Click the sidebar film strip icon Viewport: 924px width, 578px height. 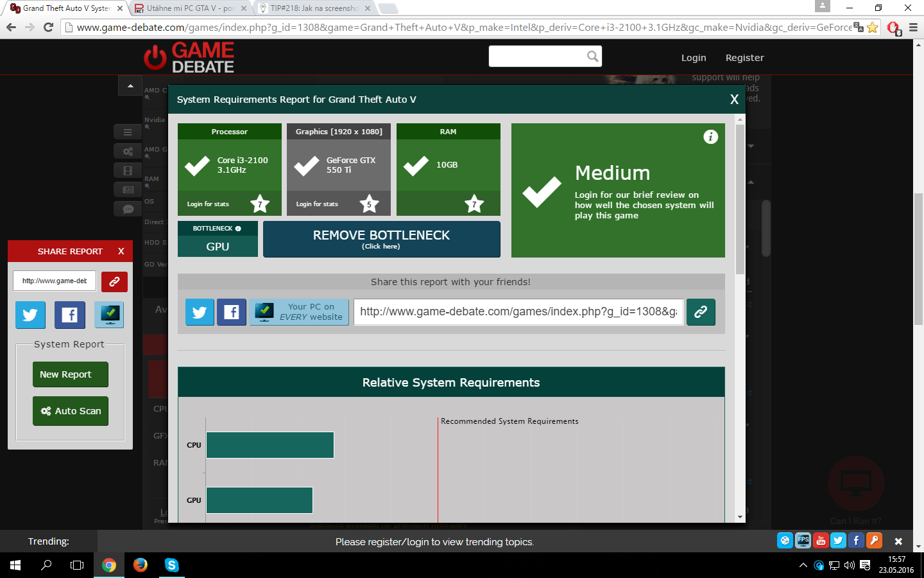click(128, 171)
